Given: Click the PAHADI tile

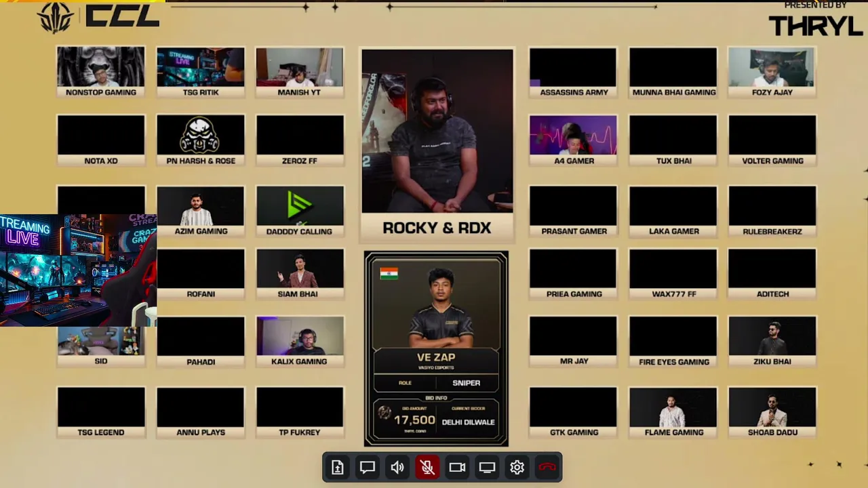Looking at the screenshot, I should 201,342.
